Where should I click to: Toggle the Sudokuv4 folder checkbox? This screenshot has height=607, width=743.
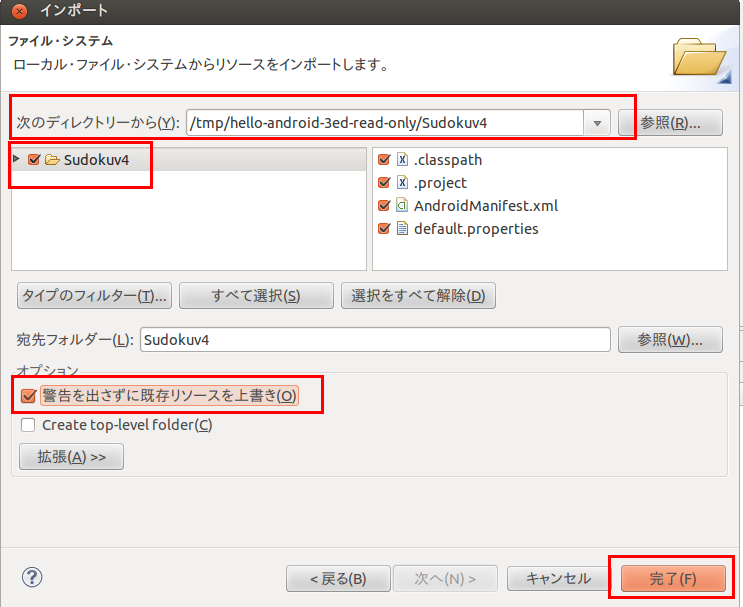tap(34, 159)
